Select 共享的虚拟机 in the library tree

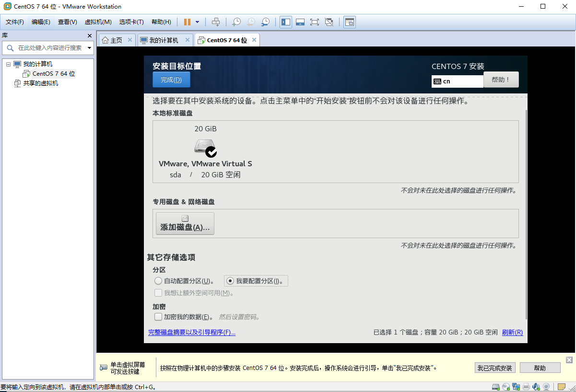[41, 83]
